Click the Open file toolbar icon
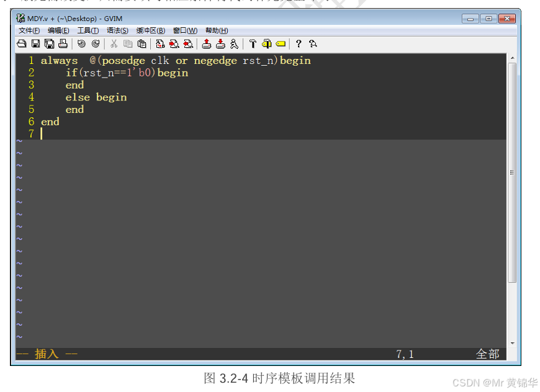This screenshot has width=540, height=392. click(x=22, y=43)
